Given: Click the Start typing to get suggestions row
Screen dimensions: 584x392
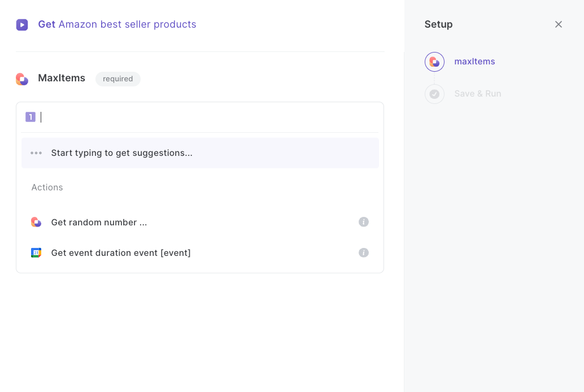Looking at the screenshot, I should click(x=200, y=153).
